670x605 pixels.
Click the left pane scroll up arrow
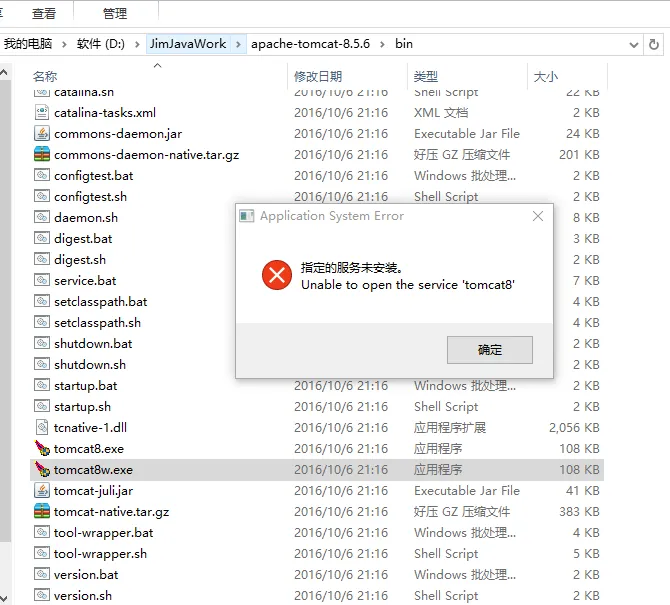tap(4, 73)
